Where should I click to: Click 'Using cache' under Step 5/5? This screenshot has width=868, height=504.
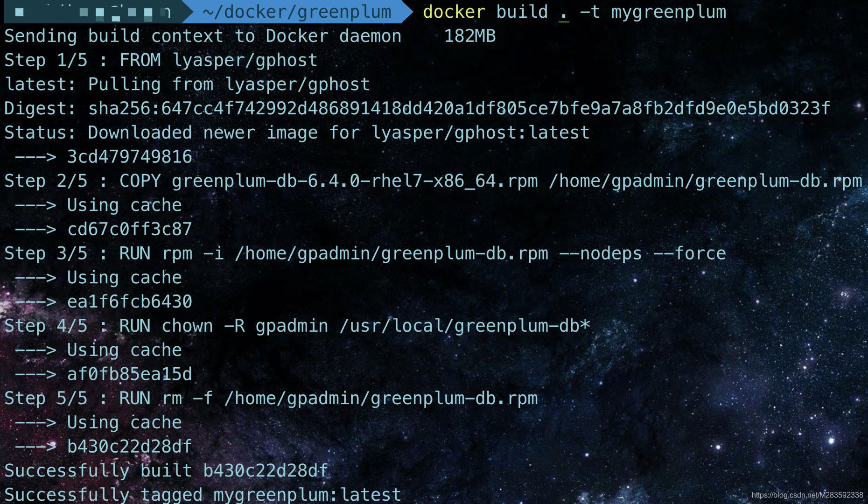(124, 422)
